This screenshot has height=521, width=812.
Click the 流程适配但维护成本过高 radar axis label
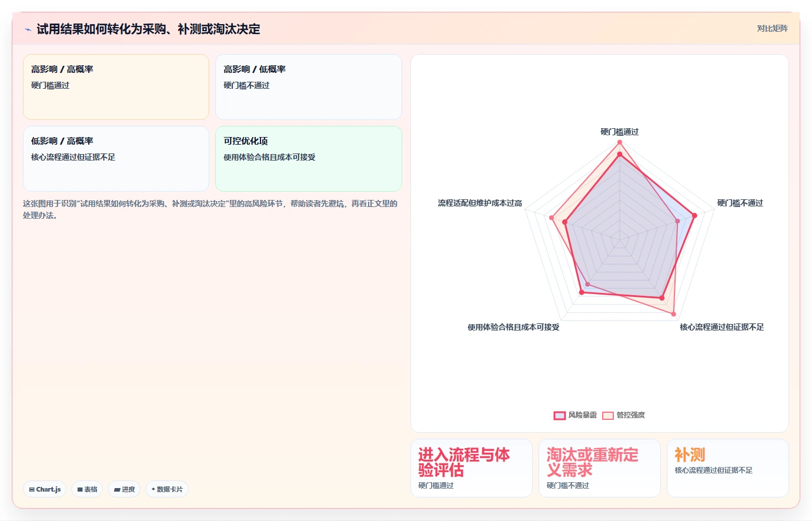click(480, 203)
